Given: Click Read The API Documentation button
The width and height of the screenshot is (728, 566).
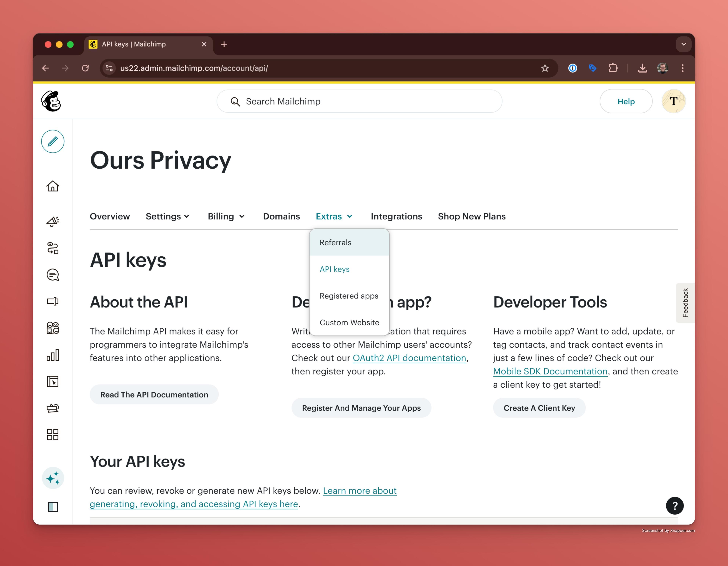Looking at the screenshot, I should (154, 394).
